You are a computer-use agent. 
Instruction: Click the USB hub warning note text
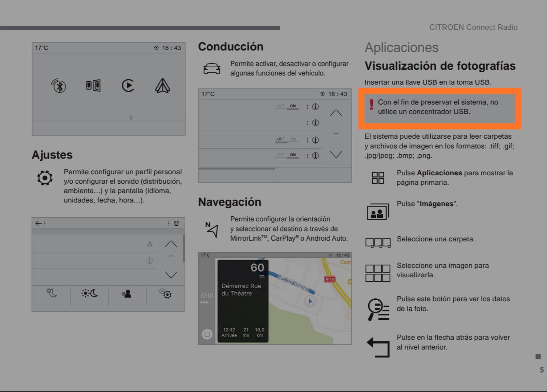[x=438, y=107]
